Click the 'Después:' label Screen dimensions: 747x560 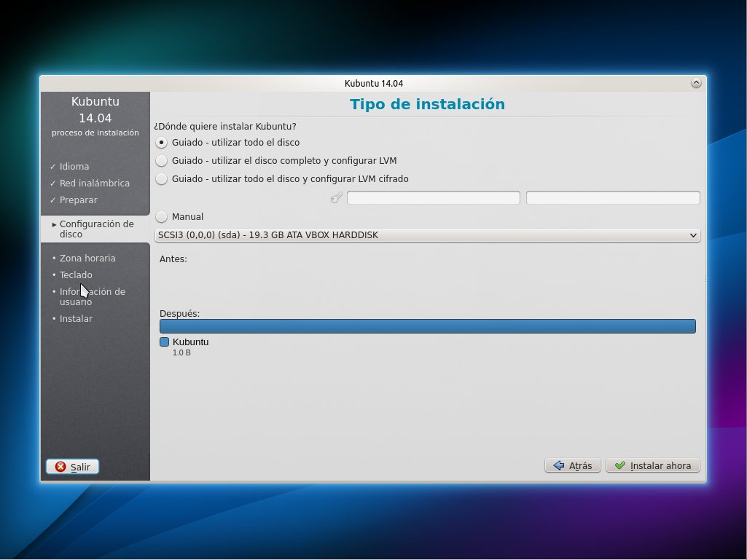[x=179, y=314]
